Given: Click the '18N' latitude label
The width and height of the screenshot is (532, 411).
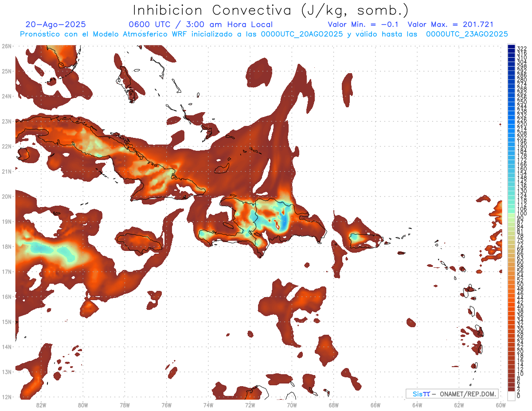Looking at the screenshot, I should [x=7, y=247].
